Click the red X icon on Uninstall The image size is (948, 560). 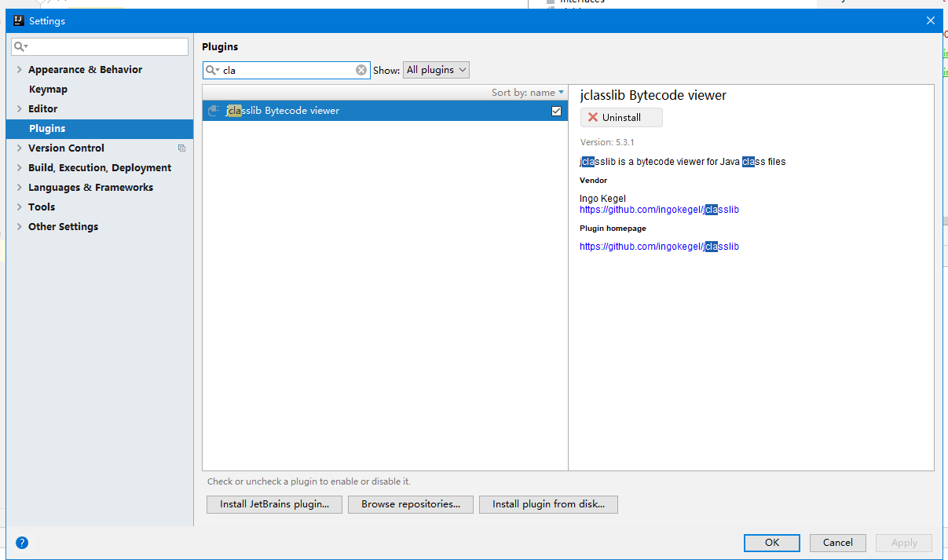593,118
